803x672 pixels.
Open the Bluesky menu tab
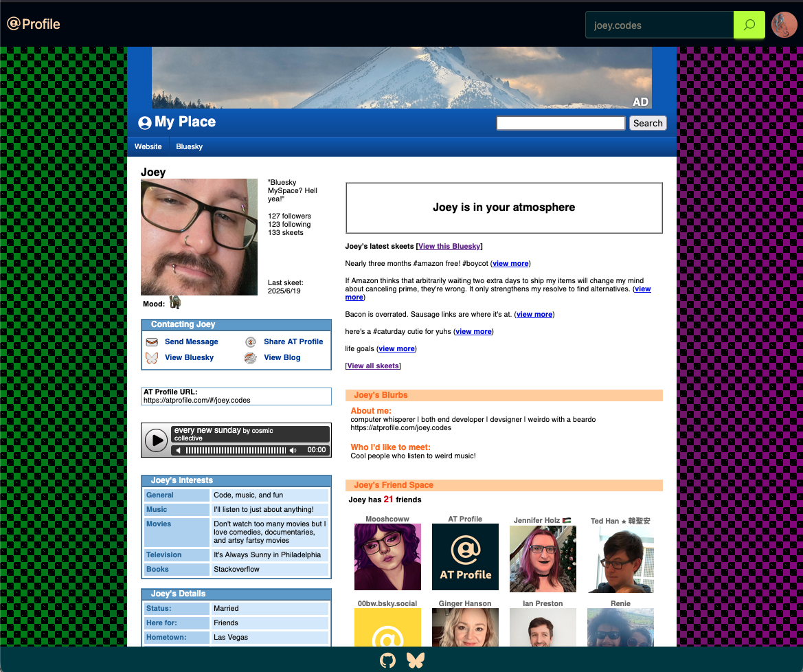click(x=189, y=146)
